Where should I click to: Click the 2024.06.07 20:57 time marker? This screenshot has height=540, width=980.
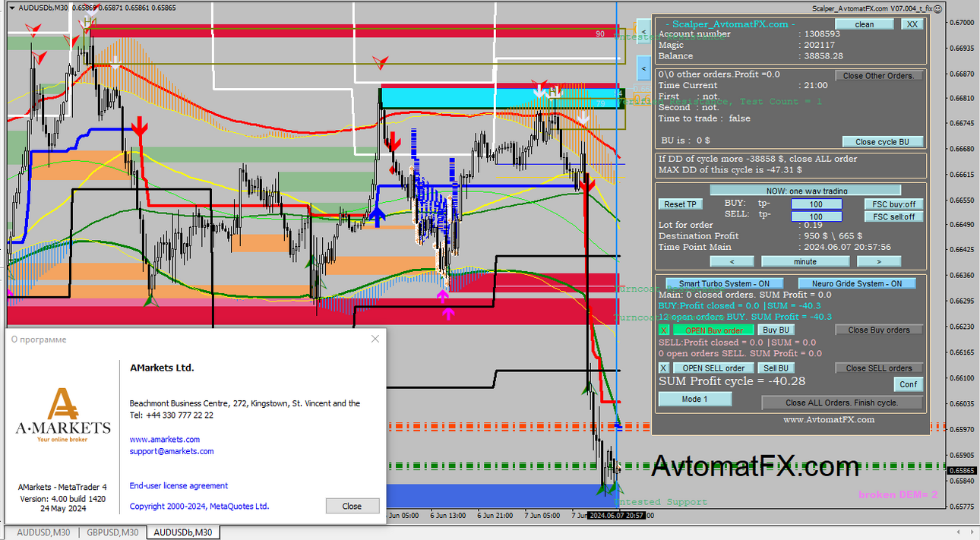(x=617, y=515)
